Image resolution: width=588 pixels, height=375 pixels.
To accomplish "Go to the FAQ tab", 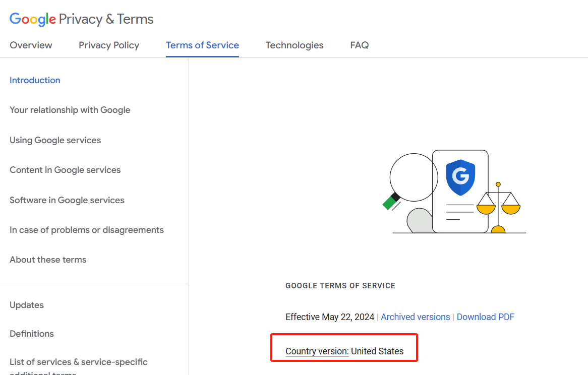I will coord(359,45).
